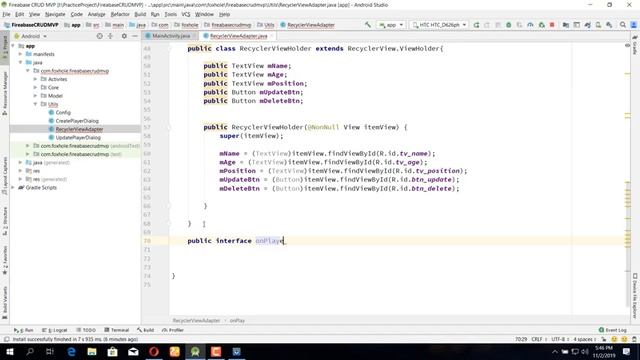Click the Profile app gauge icon

[x=530, y=25]
